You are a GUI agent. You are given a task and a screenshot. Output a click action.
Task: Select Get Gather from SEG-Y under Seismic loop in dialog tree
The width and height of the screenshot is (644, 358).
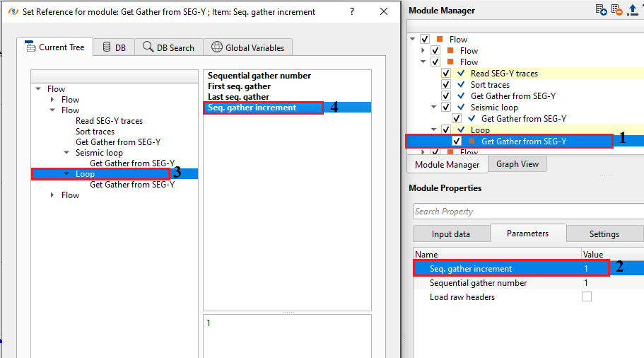[x=132, y=163]
